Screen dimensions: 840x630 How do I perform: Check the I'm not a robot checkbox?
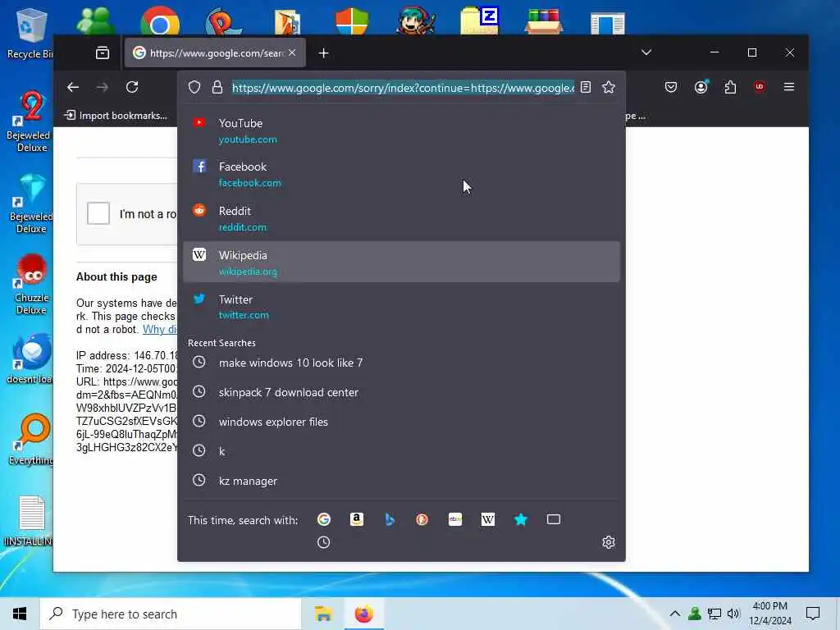click(x=98, y=213)
